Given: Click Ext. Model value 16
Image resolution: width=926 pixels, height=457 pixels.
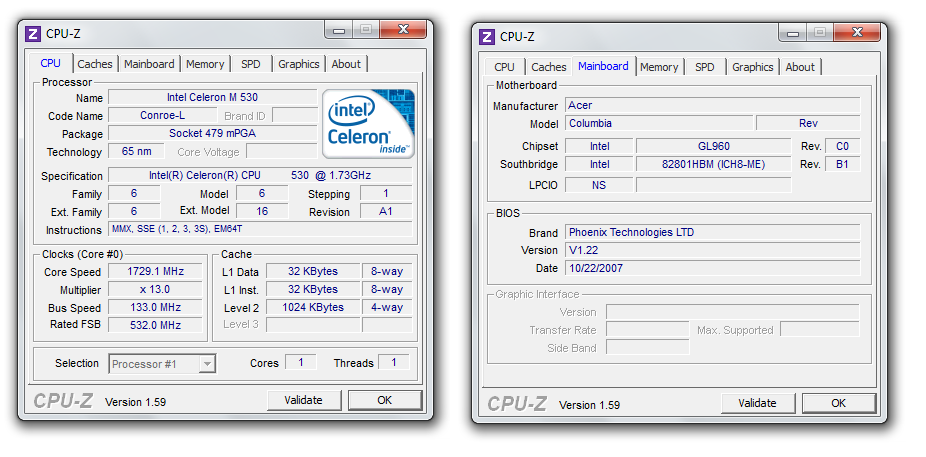Looking at the screenshot, I should [x=262, y=211].
